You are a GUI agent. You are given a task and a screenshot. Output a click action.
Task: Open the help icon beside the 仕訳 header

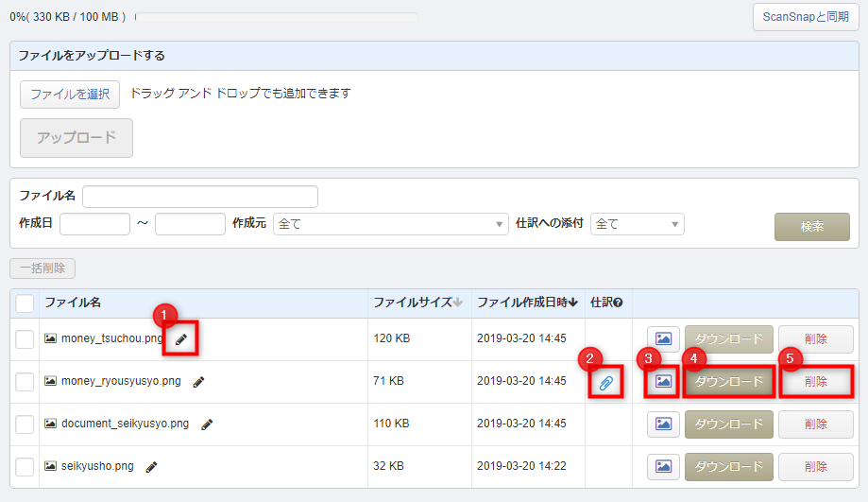click(x=618, y=303)
